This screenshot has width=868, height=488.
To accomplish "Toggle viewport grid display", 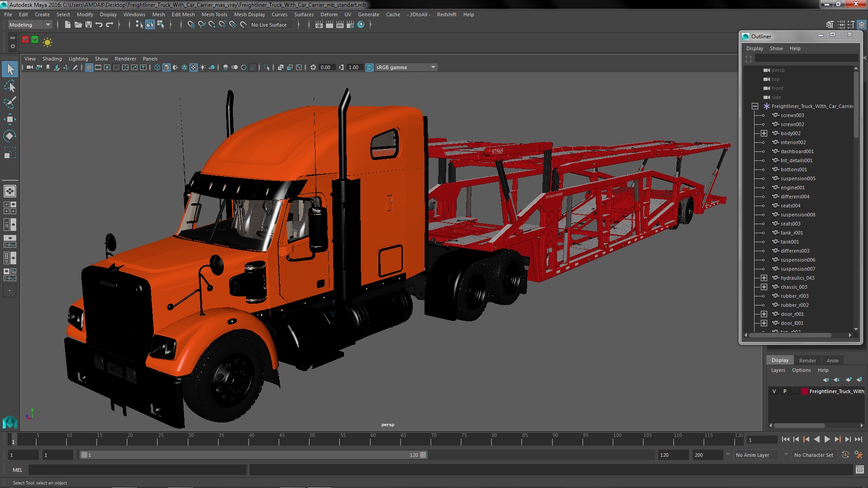I will (x=89, y=67).
